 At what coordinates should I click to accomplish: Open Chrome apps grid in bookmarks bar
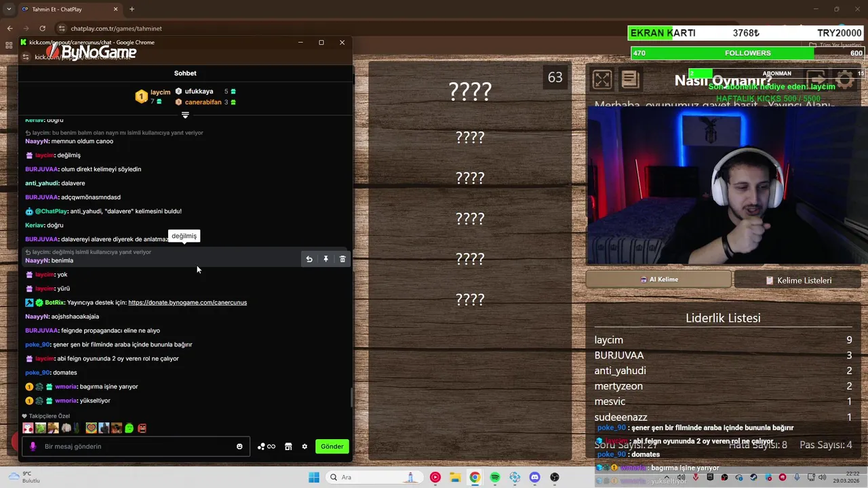pos(9,45)
